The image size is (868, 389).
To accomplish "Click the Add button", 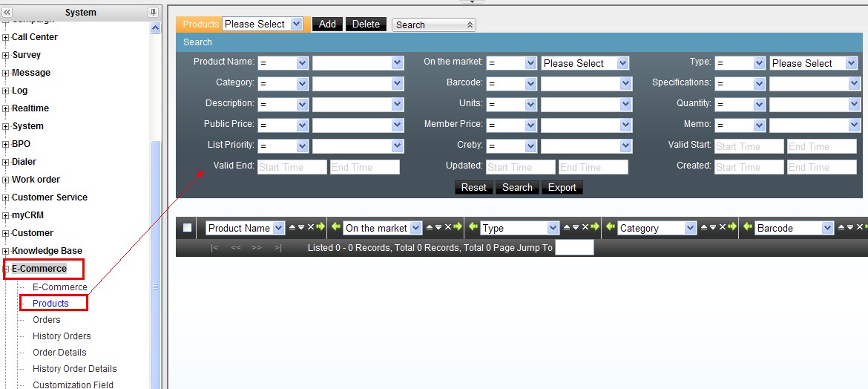I will pos(327,24).
